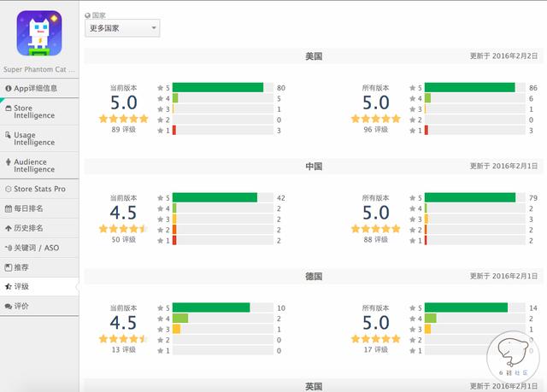Open the 推荐 featured page

click(x=39, y=267)
